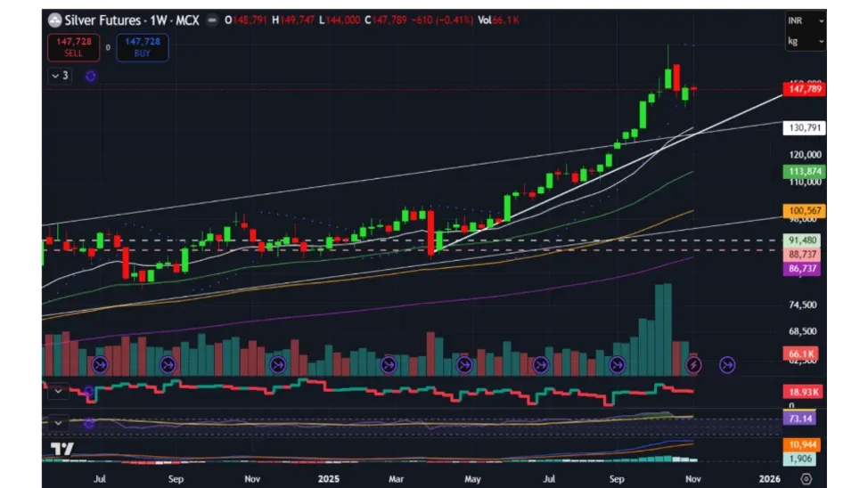Click the 110,000 price scale label
This screenshot has height=488, width=868.
805,182
